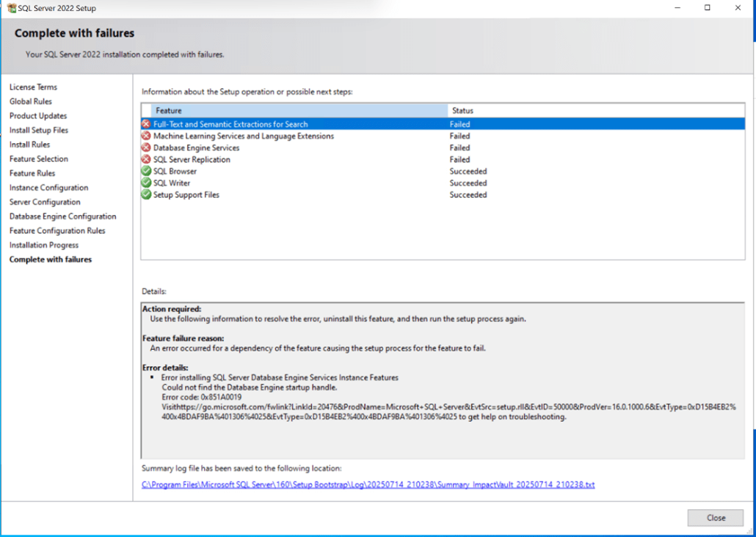Click License Terms in the step list
Viewport: 756px width, 537px height.
coord(33,87)
